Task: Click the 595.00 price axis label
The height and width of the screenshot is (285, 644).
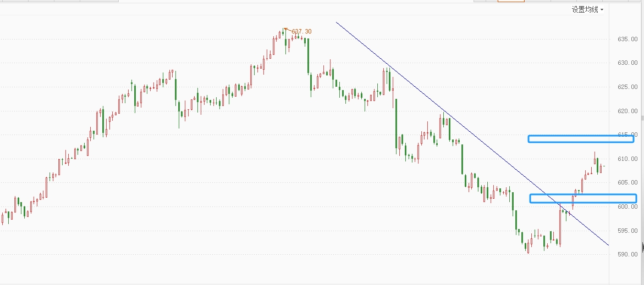Action: 627,231
